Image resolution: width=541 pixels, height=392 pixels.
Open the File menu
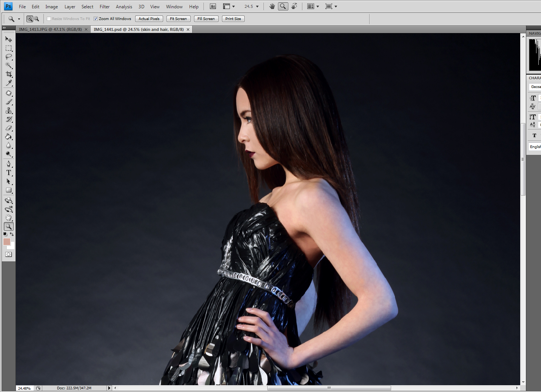coord(22,6)
